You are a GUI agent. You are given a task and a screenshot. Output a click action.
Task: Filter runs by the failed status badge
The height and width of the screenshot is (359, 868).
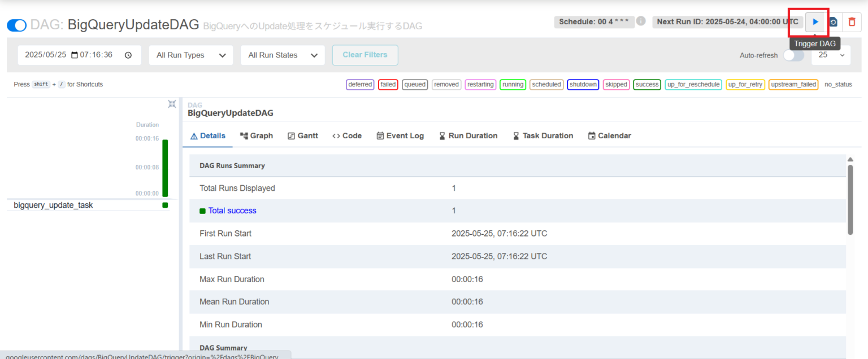[388, 84]
